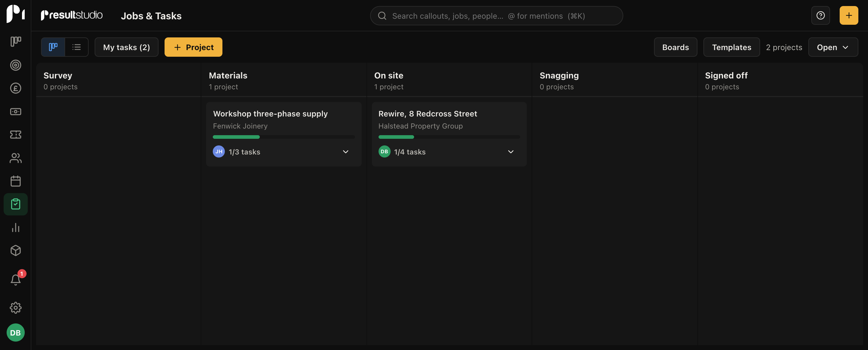The width and height of the screenshot is (868, 350).
Task: Open the Workshop three-phase supply project title
Action: tap(270, 114)
